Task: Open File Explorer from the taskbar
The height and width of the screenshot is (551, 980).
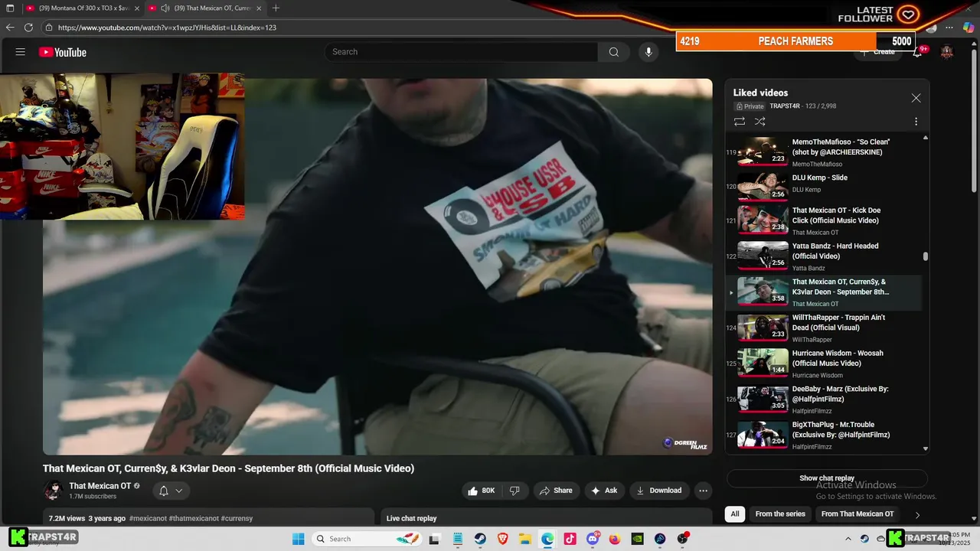Action: (x=525, y=539)
